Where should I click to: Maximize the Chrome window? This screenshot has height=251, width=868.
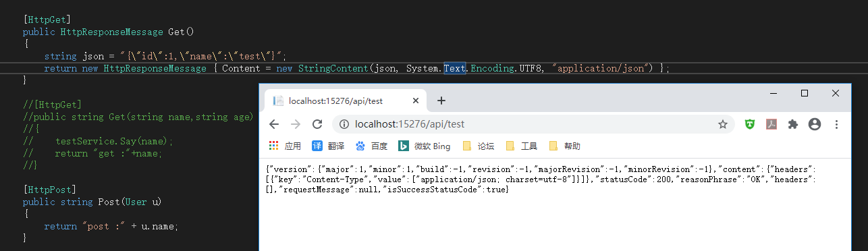[805, 93]
